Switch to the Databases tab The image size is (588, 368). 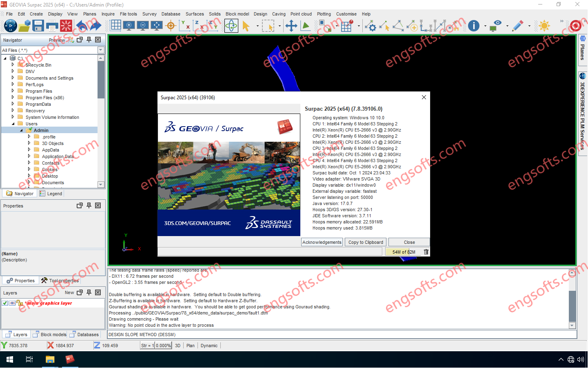84,335
